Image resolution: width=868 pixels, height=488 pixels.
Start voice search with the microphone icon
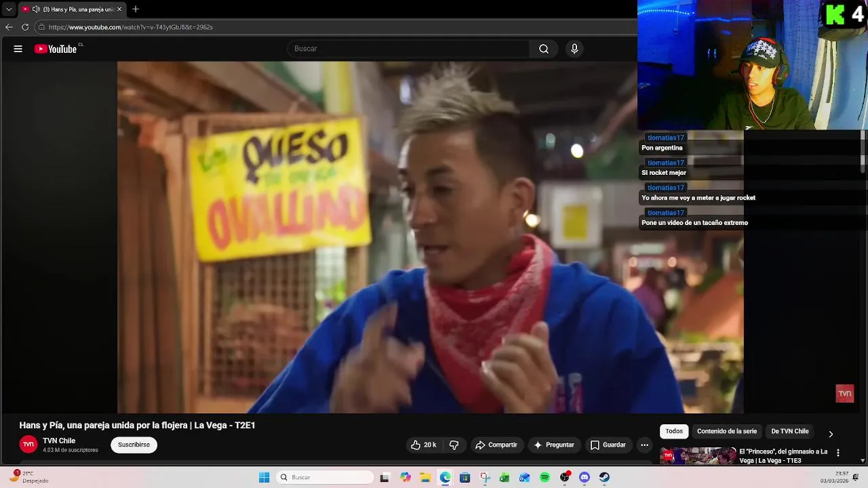pyautogui.click(x=574, y=49)
